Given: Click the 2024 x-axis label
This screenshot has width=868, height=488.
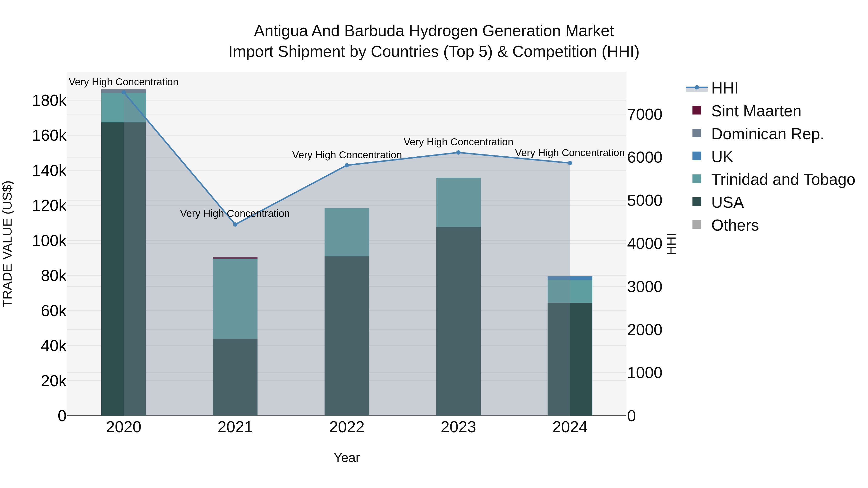Looking at the screenshot, I should pyautogui.click(x=570, y=427).
